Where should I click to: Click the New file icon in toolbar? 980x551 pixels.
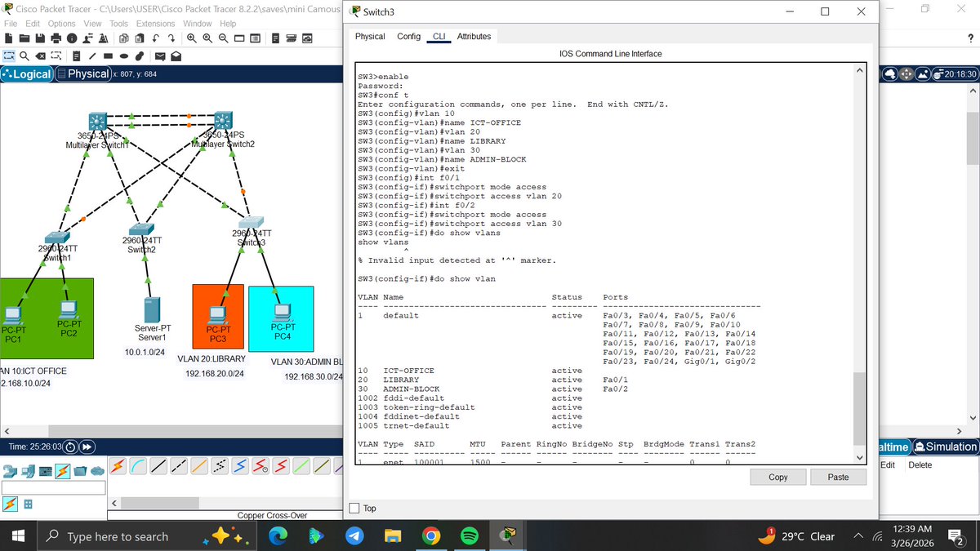(x=9, y=38)
